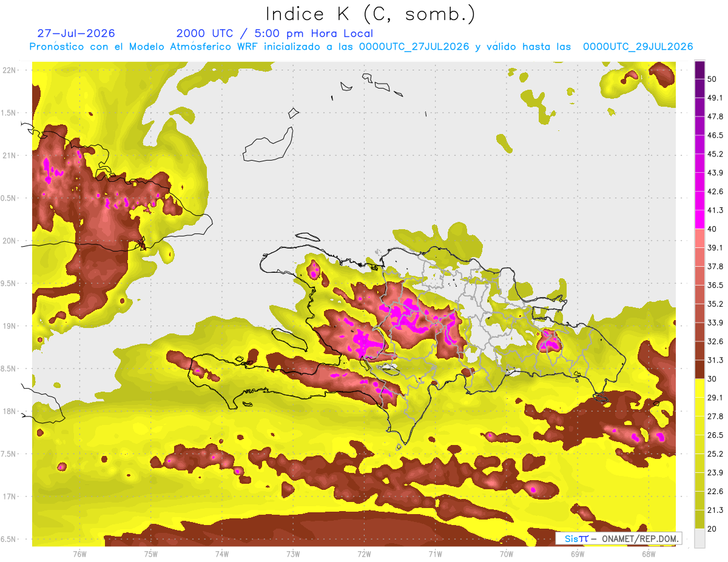Click the legend value 31.3

point(715,361)
